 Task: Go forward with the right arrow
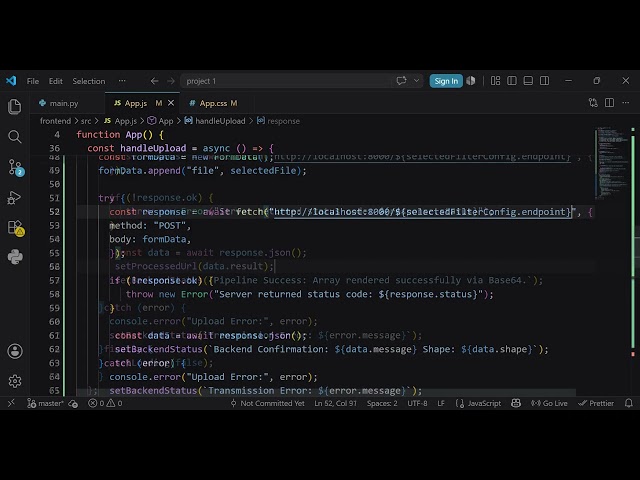point(171,81)
